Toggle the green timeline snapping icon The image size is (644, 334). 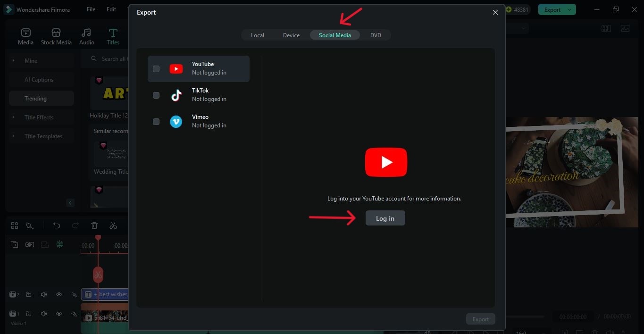59,244
